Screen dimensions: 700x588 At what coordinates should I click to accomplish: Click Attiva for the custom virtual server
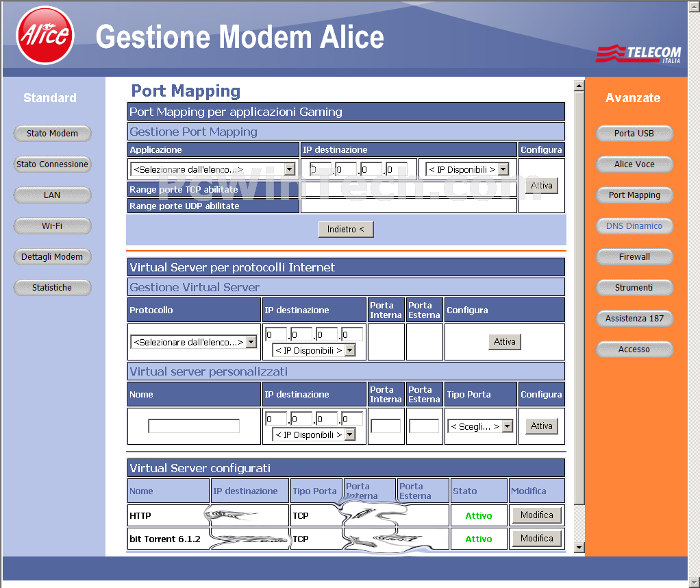tap(542, 426)
